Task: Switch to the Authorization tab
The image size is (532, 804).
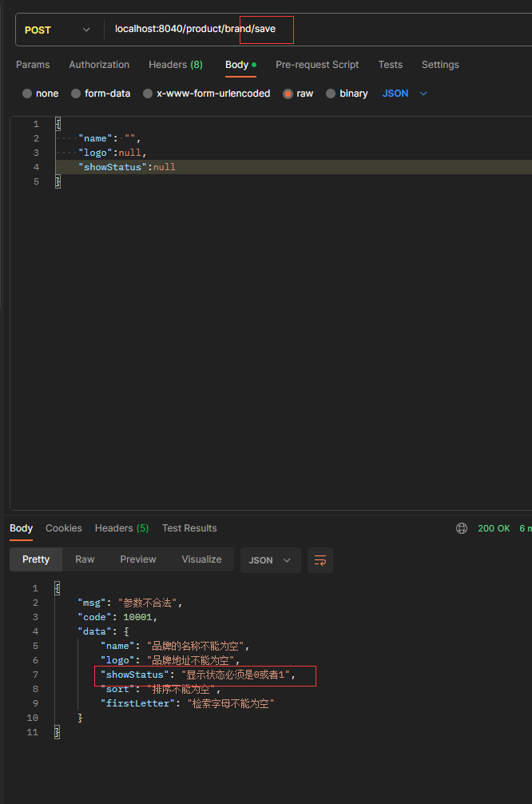Action: (99, 65)
